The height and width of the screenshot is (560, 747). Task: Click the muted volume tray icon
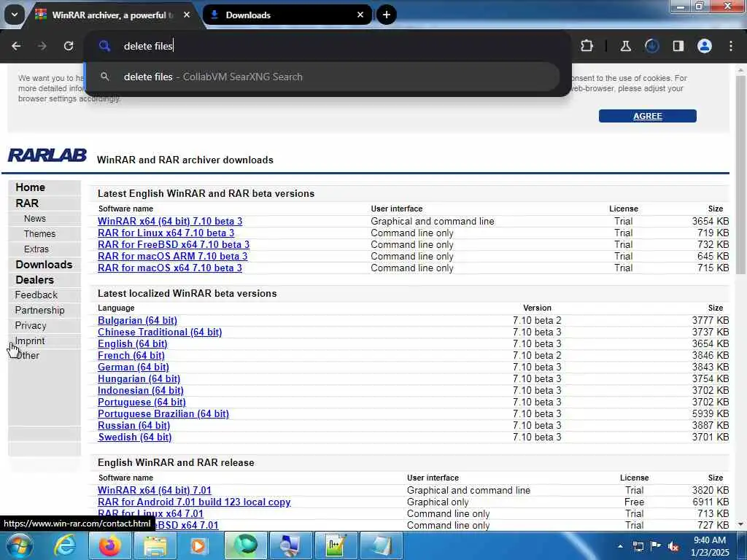point(673,546)
